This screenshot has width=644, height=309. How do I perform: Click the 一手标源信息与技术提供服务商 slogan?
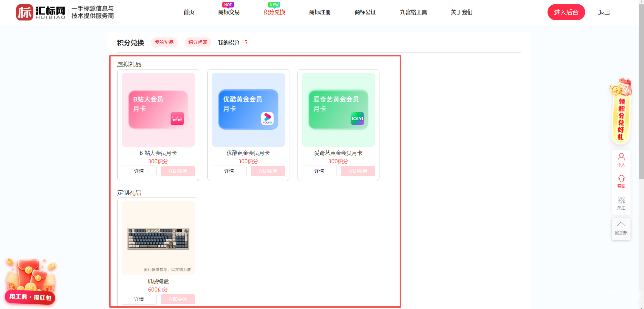coord(92,12)
